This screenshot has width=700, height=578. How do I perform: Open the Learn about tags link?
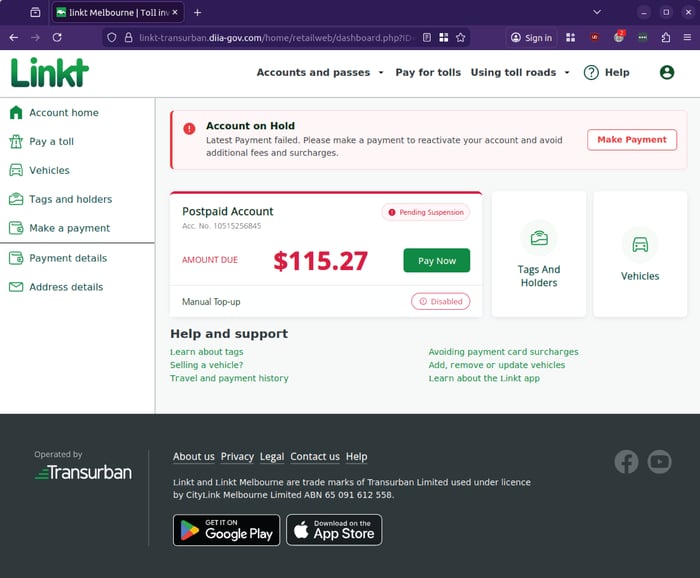click(x=207, y=352)
